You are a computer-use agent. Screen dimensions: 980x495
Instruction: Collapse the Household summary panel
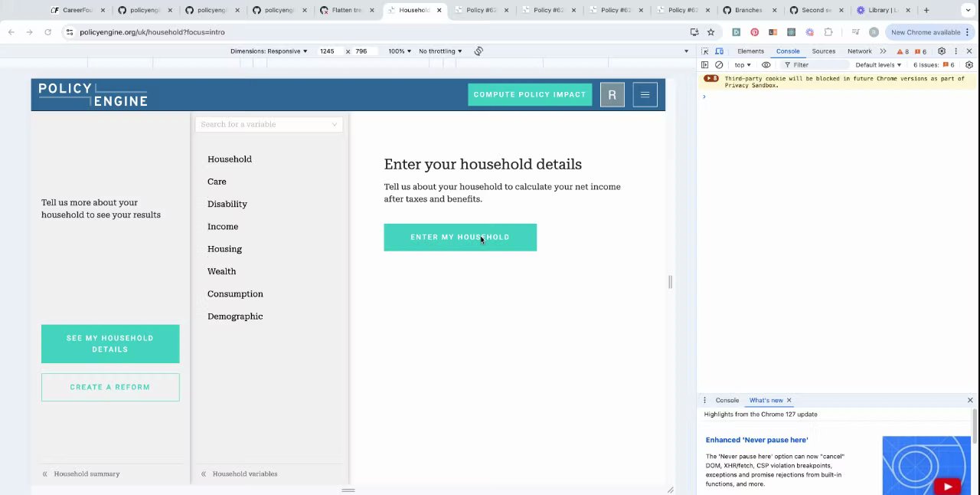click(x=80, y=474)
